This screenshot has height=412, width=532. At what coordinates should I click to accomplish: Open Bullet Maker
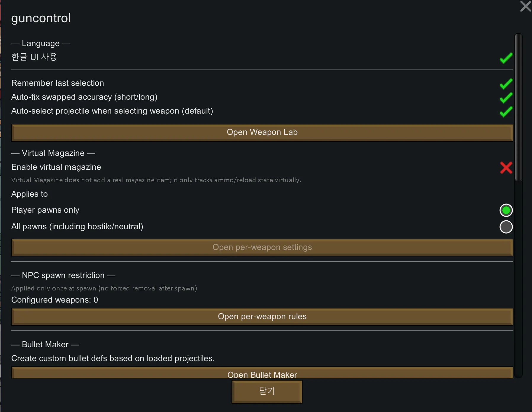click(x=262, y=374)
